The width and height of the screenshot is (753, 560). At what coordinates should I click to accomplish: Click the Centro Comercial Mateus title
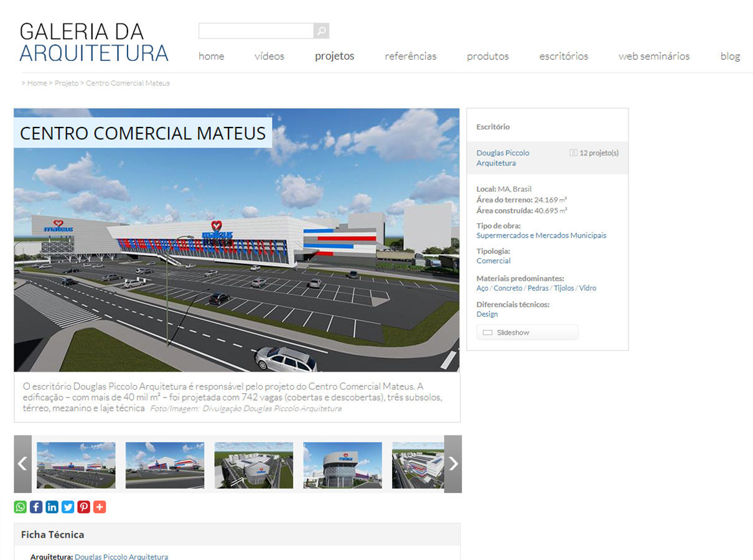(x=143, y=133)
